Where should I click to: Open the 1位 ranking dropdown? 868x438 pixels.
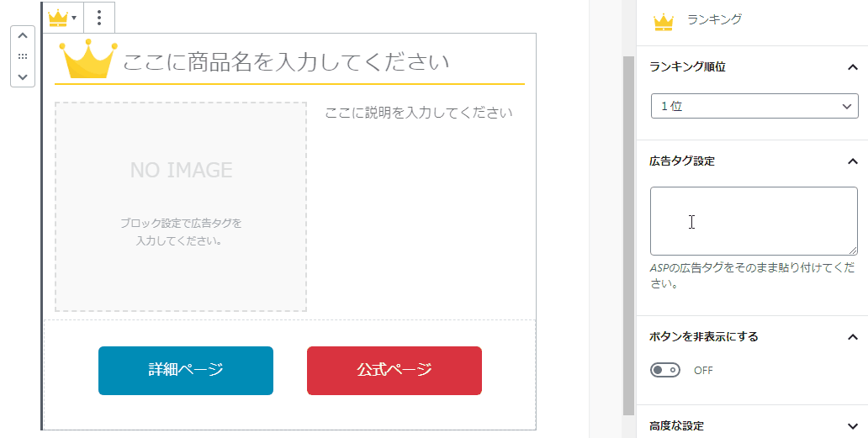(x=754, y=106)
